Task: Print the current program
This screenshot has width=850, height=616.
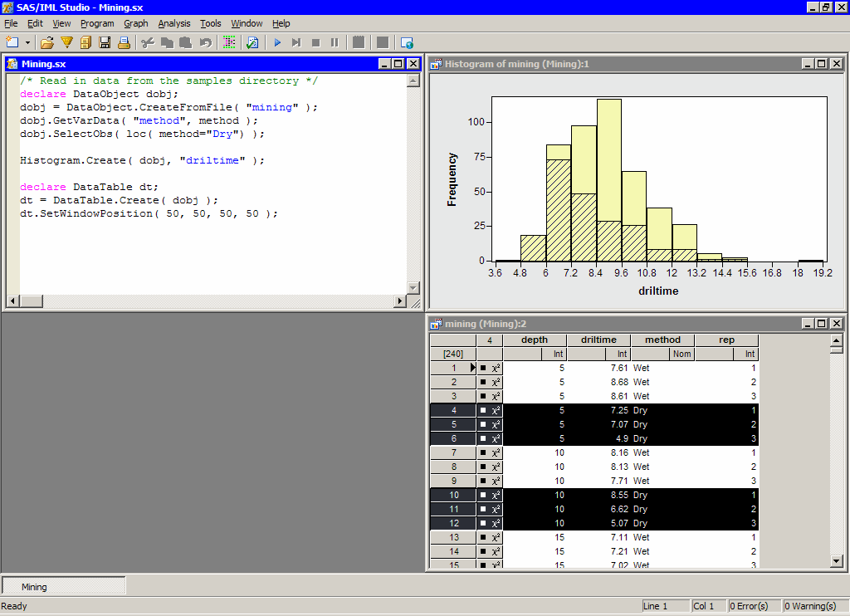Action: [125, 42]
